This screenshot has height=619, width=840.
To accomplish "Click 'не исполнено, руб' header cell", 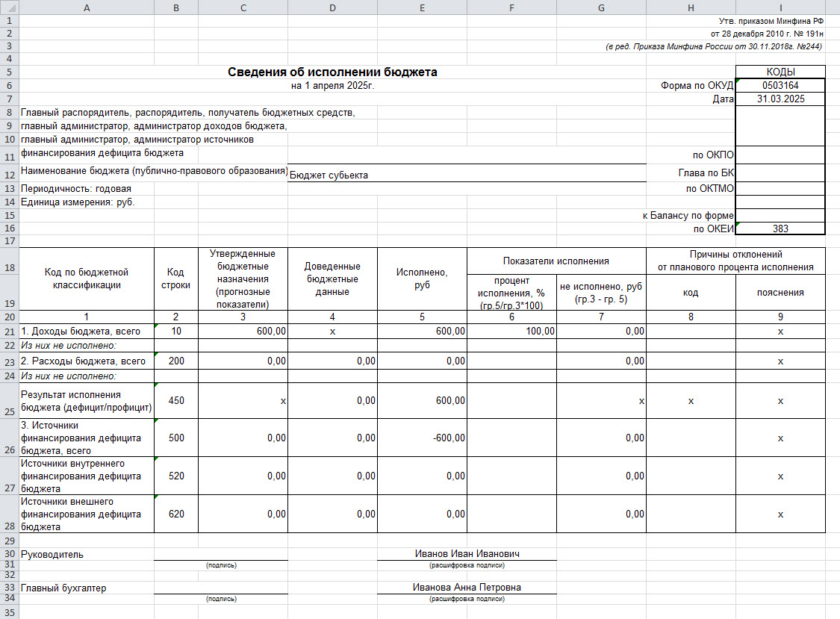I will pos(601,293).
